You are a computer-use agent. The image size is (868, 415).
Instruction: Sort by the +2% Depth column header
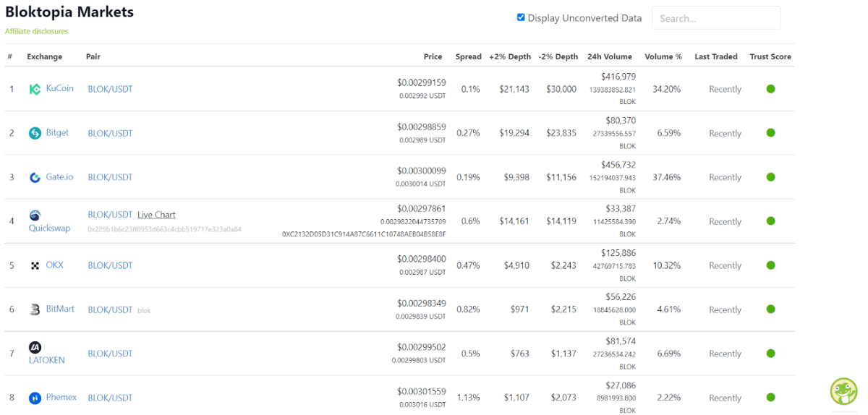pyautogui.click(x=510, y=56)
